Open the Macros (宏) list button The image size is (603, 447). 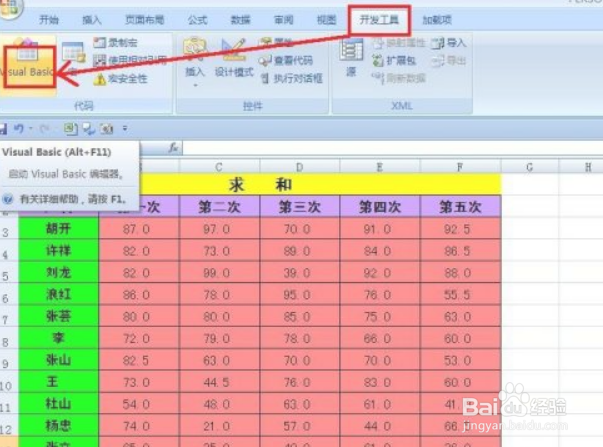(73, 58)
